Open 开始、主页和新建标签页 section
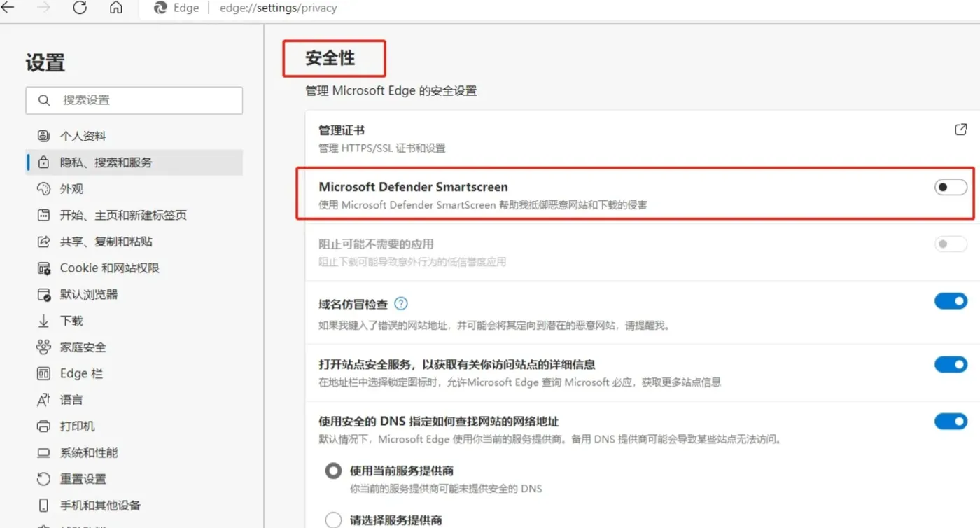This screenshot has width=980, height=528. tap(134, 215)
